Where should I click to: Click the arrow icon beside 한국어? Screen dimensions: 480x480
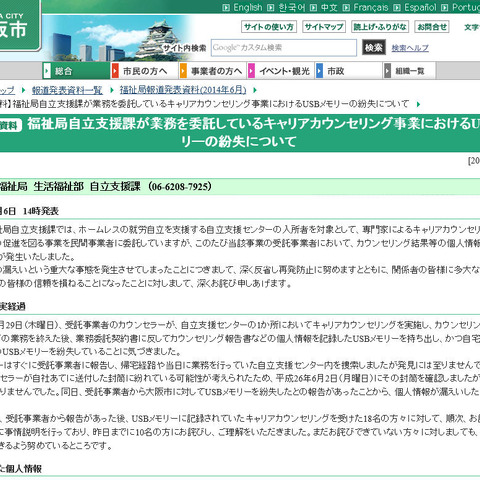point(271,7)
